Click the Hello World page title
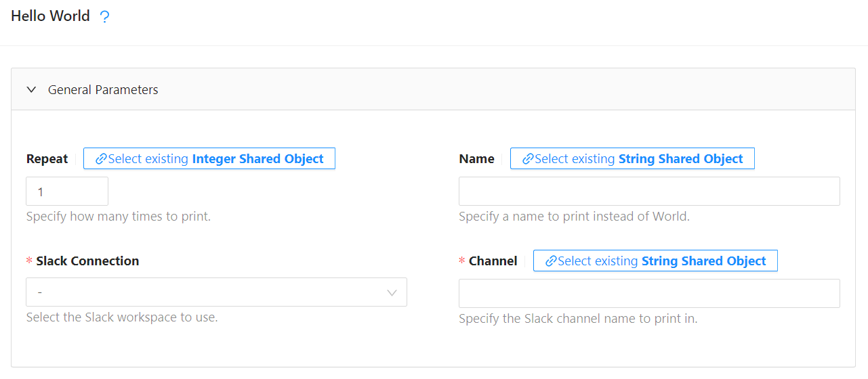The image size is (868, 379). click(51, 16)
